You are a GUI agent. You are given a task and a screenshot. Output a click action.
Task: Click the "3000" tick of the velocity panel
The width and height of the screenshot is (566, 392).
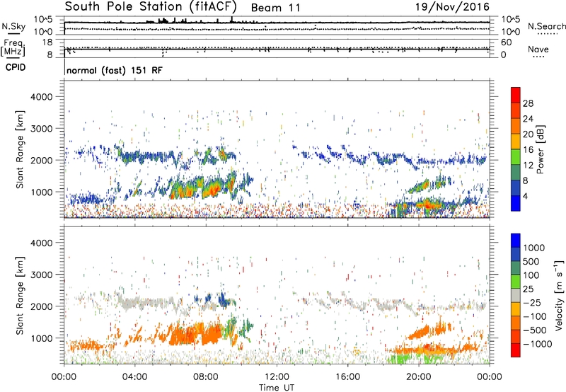(x=42, y=275)
